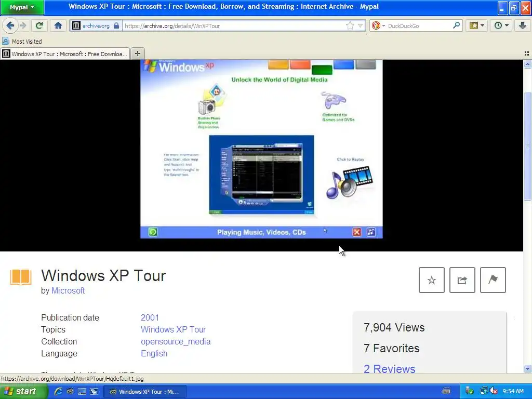Click the forward navigation arrow

pyautogui.click(x=23, y=25)
